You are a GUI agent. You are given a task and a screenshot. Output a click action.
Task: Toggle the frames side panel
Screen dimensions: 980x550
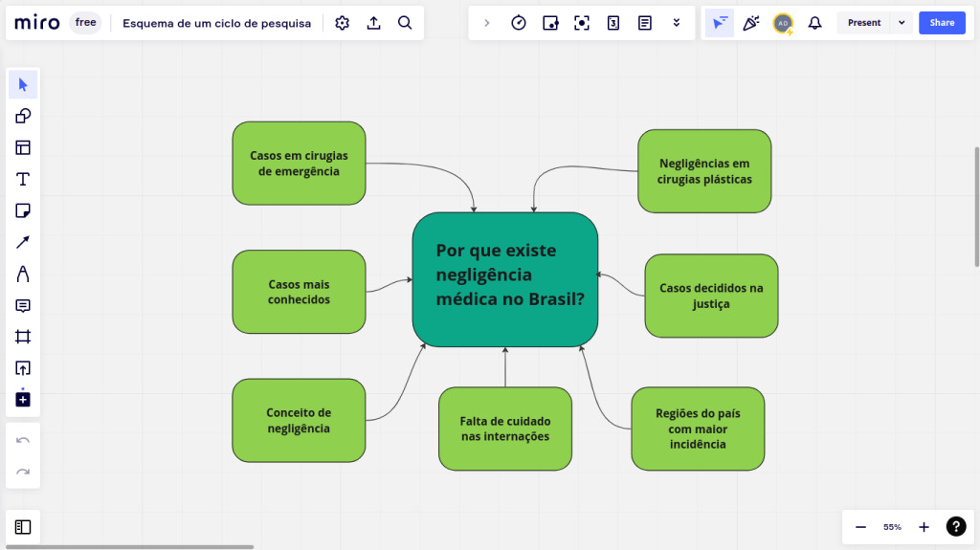(23, 527)
